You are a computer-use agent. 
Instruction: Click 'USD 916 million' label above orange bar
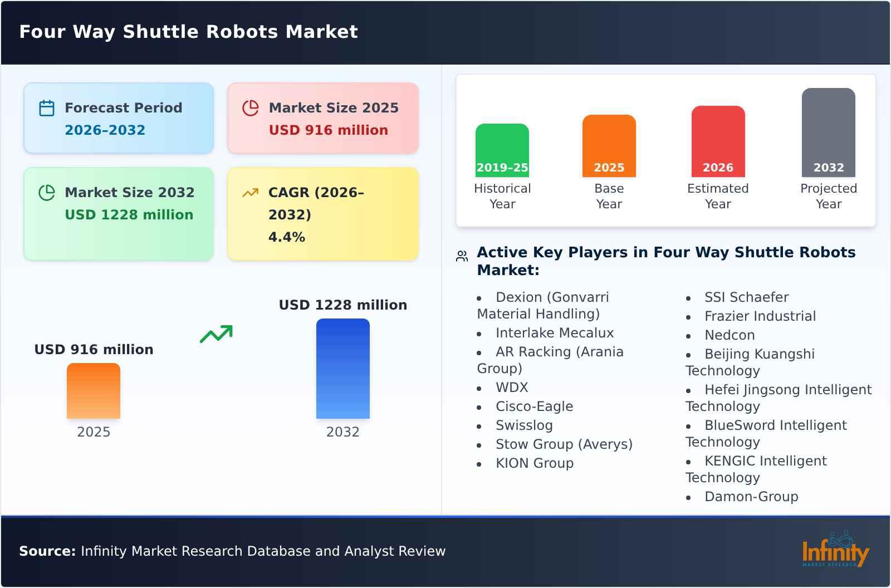[94, 350]
